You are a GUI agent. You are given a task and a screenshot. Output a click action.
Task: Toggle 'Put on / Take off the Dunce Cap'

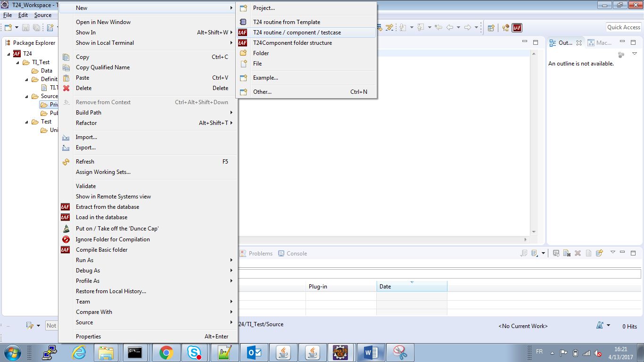coord(117,229)
